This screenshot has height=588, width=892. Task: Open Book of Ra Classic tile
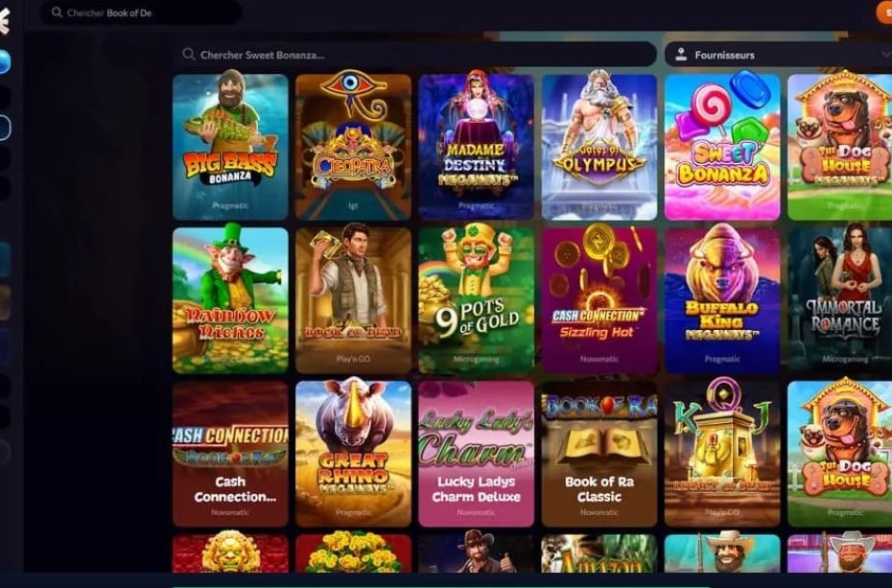click(599, 454)
